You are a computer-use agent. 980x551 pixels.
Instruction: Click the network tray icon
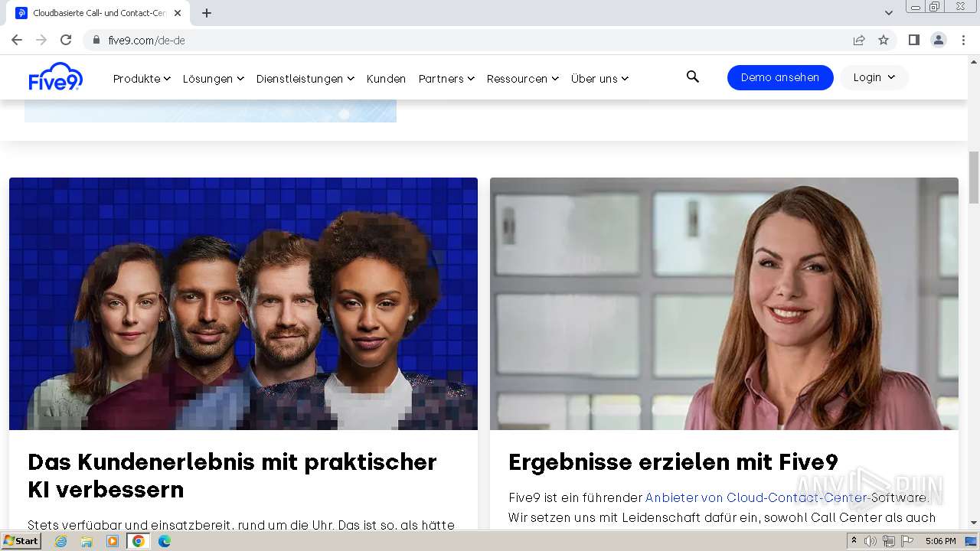point(888,541)
